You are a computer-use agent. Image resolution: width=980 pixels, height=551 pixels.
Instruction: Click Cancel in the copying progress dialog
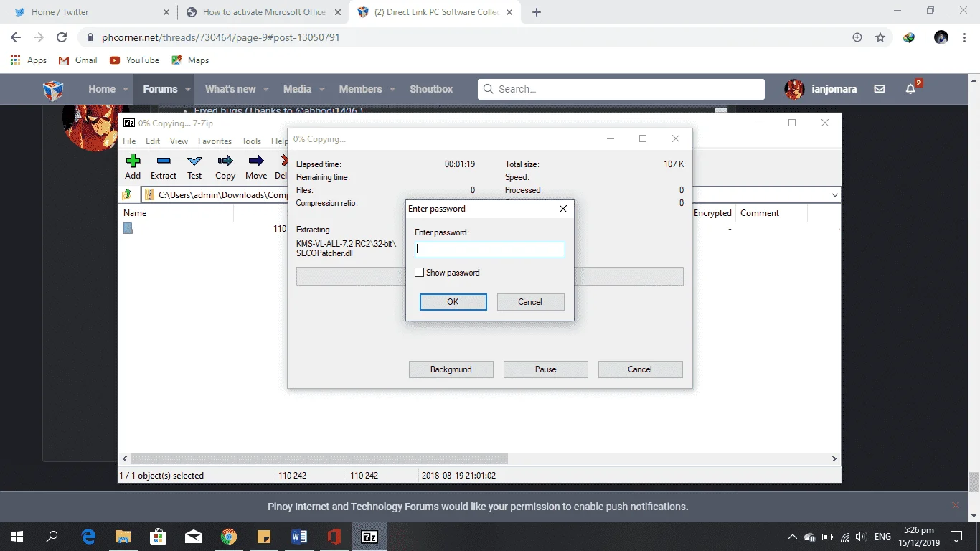click(x=640, y=369)
